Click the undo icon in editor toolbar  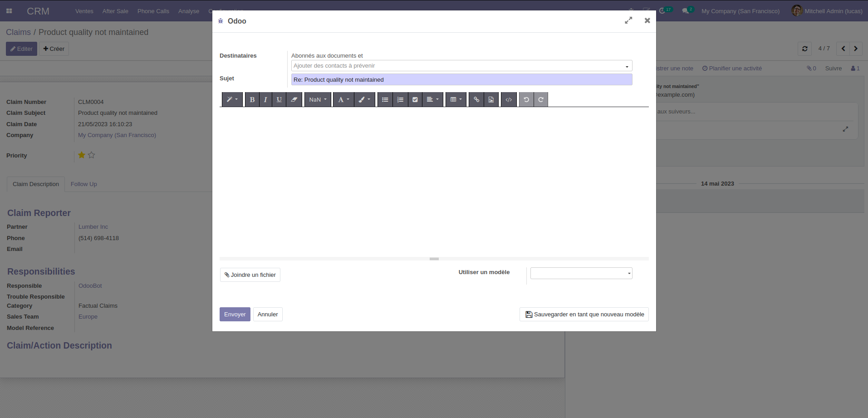point(526,99)
